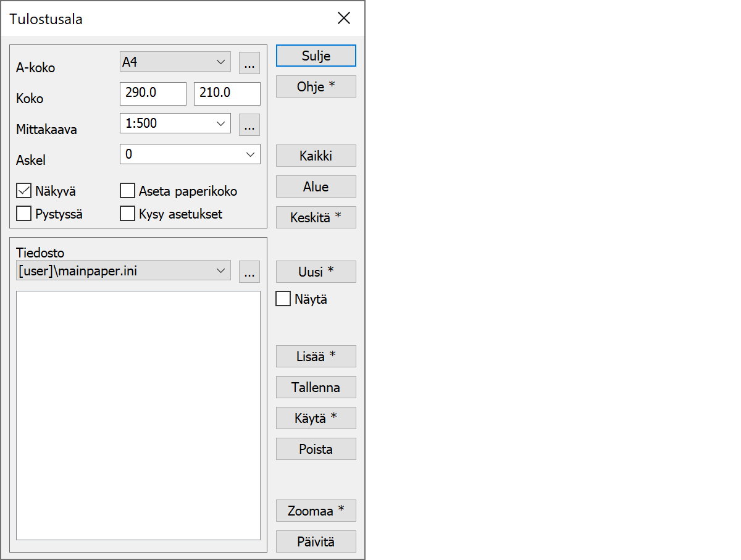The height and width of the screenshot is (560, 741).
Task: Tick the Aseta paperikoko checkbox
Action: (127, 191)
